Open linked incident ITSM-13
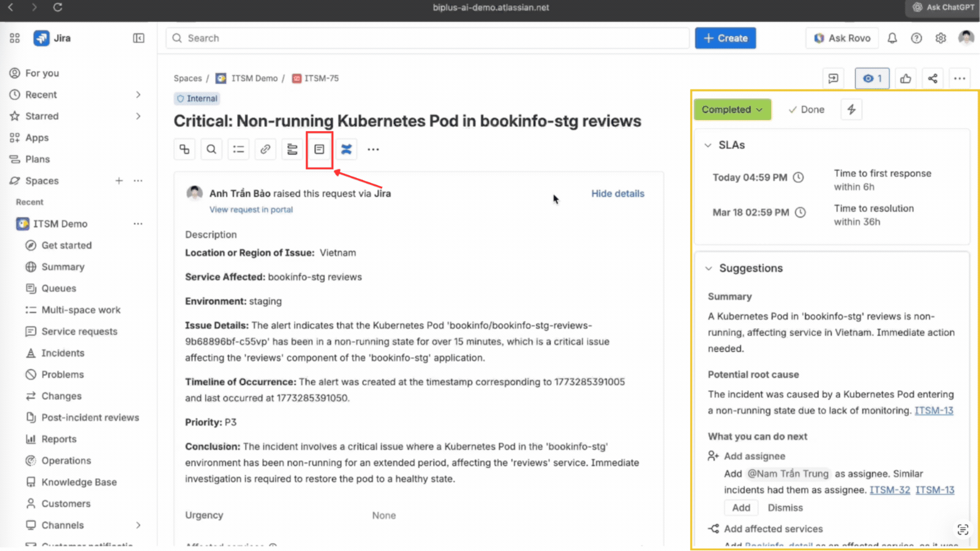This screenshot has width=980, height=551. coord(933,411)
